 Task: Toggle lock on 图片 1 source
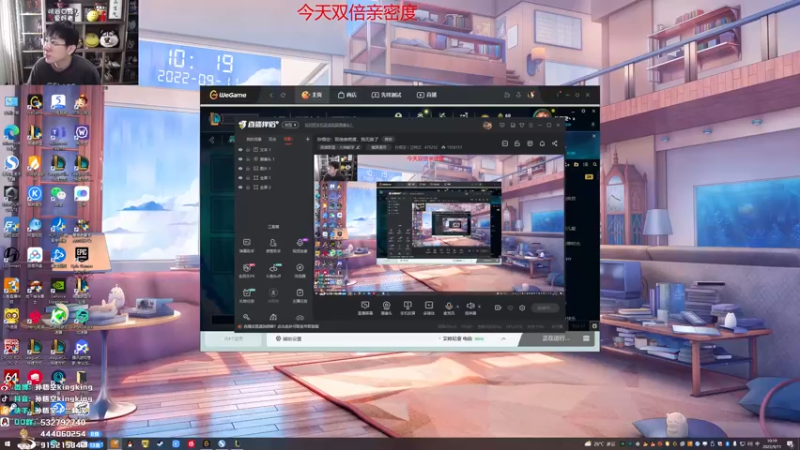coord(248,168)
